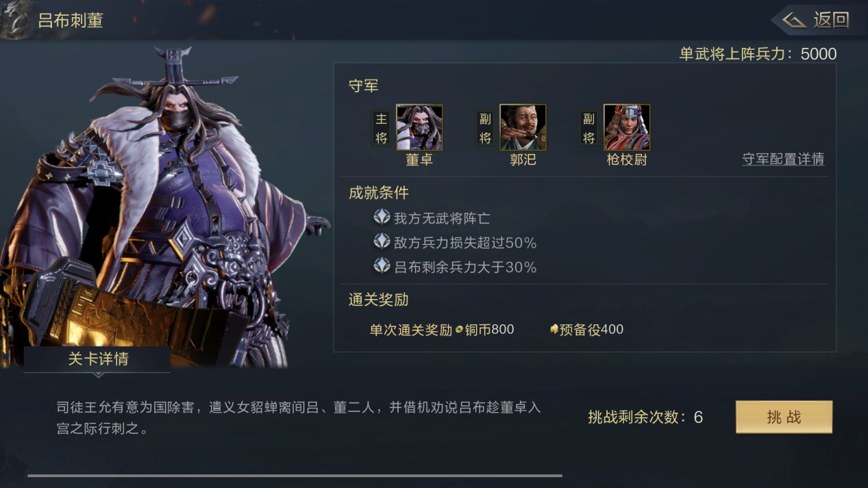This screenshot has width=868, height=488.
Task: Click the 主将 badge next to 董卓
Action: tap(382, 127)
